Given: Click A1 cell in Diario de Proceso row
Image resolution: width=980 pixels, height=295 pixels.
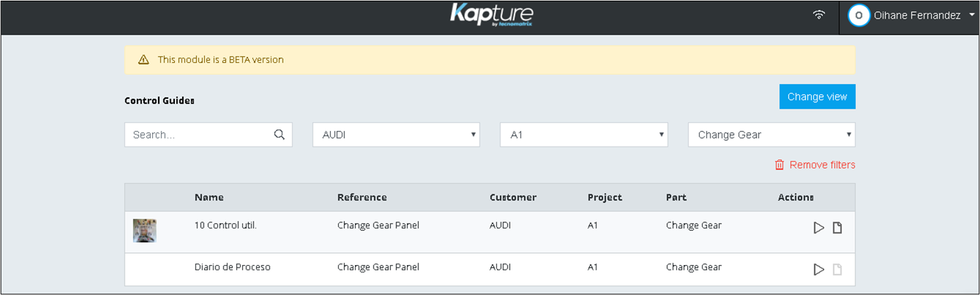Looking at the screenshot, I should click(592, 267).
